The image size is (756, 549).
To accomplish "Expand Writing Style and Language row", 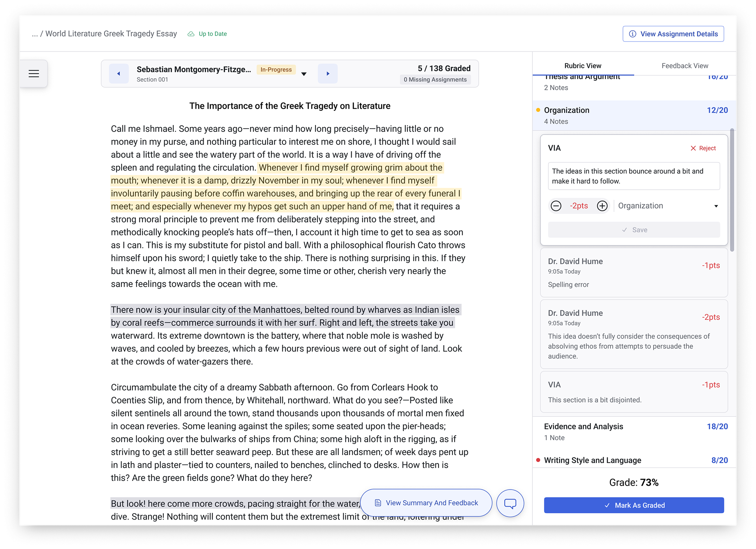I will coord(634,460).
